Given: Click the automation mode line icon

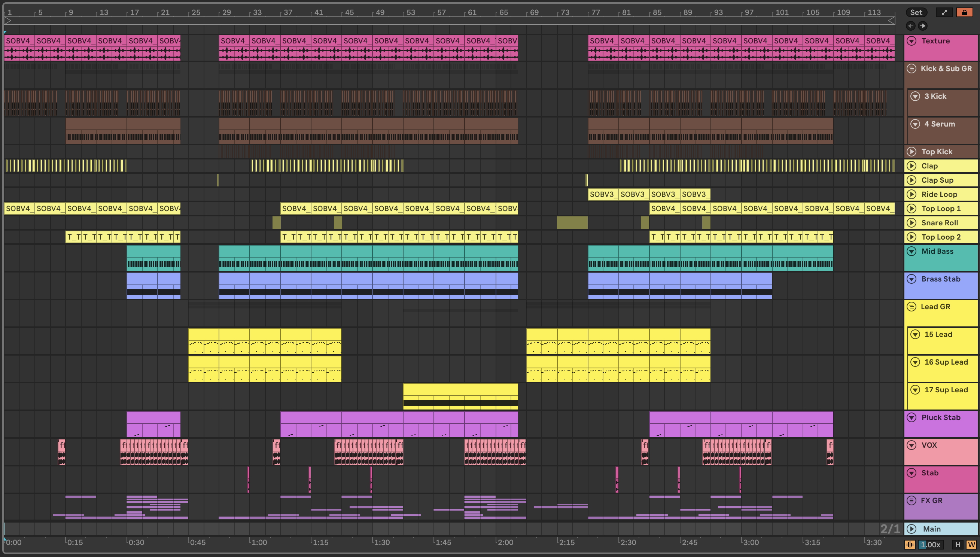Looking at the screenshot, I should tap(944, 13).
